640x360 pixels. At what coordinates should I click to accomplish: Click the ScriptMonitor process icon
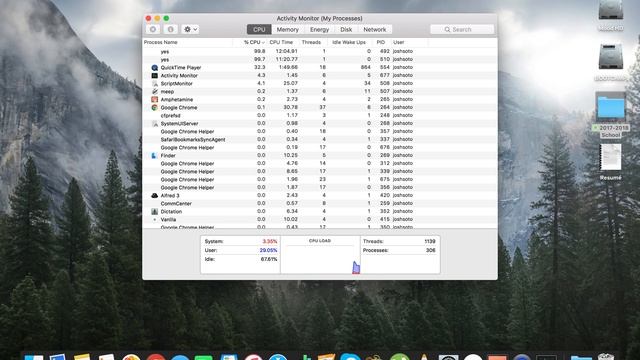(x=154, y=83)
